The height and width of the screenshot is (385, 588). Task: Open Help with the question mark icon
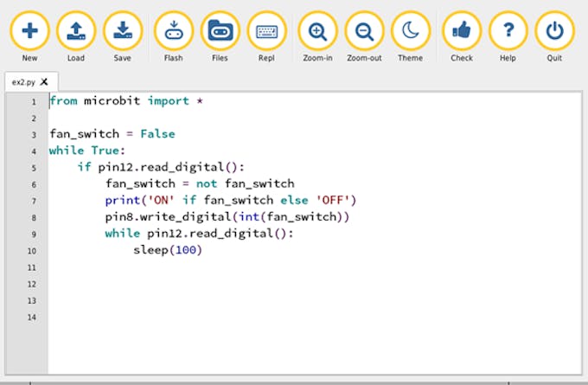coord(508,32)
